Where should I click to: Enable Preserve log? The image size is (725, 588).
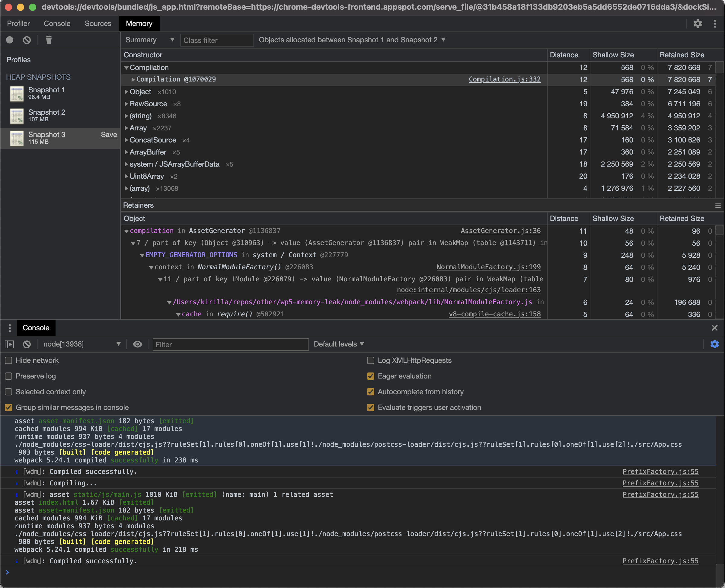coord(8,376)
